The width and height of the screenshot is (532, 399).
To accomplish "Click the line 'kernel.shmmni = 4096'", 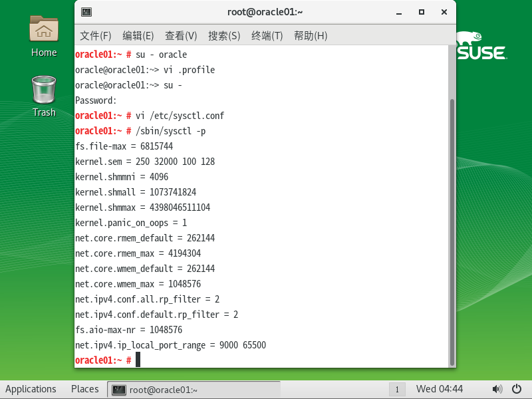I will 122,177.
